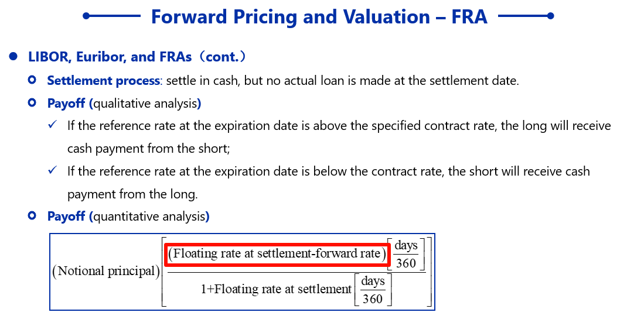Screen dimensions: 644x326
Task: Click the hollow bullet beside quantitative Payoff
Action: tap(32, 215)
